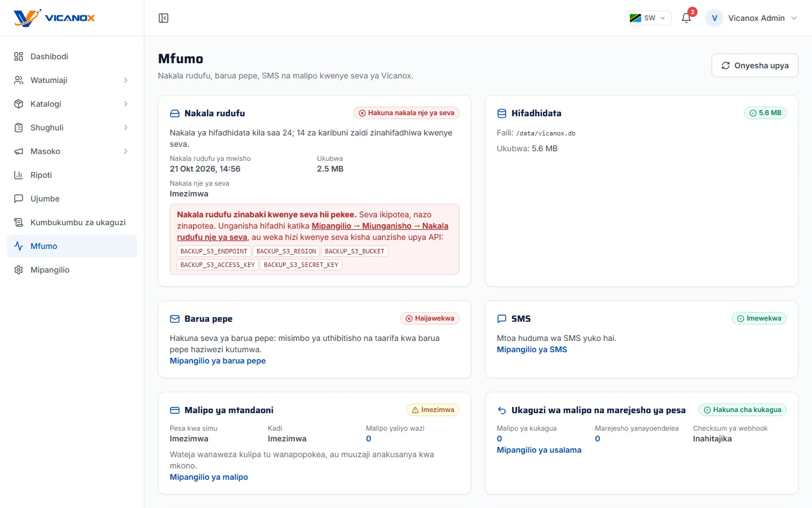Image resolution: width=812 pixels, height=508 pixels.
Task: Click the Kumbukumbu za ukaguzi log icon
Action: (x=19, y=222)
